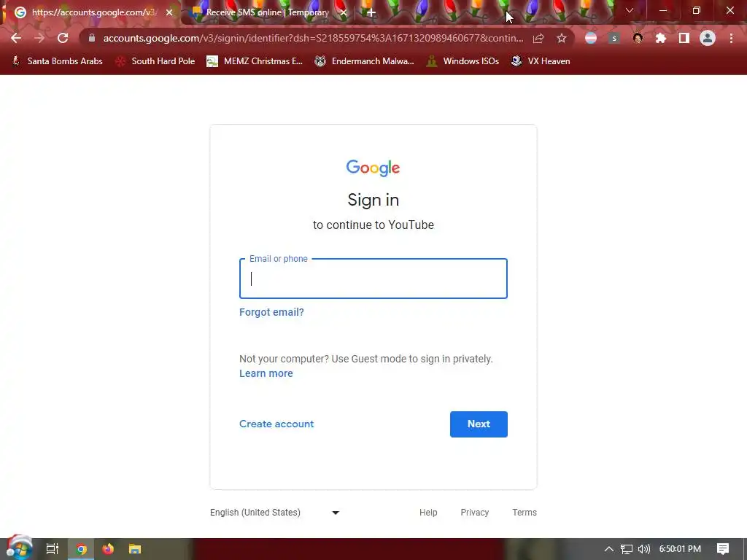Open the network status tray icon
The image size is (747, 560).
point(627,549)
